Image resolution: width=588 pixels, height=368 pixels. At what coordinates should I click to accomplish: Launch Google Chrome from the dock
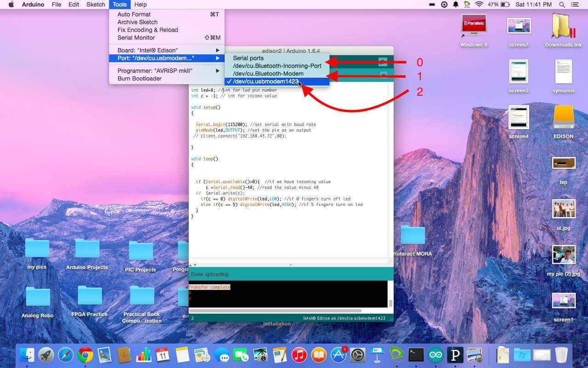click(x=85, y=355)
